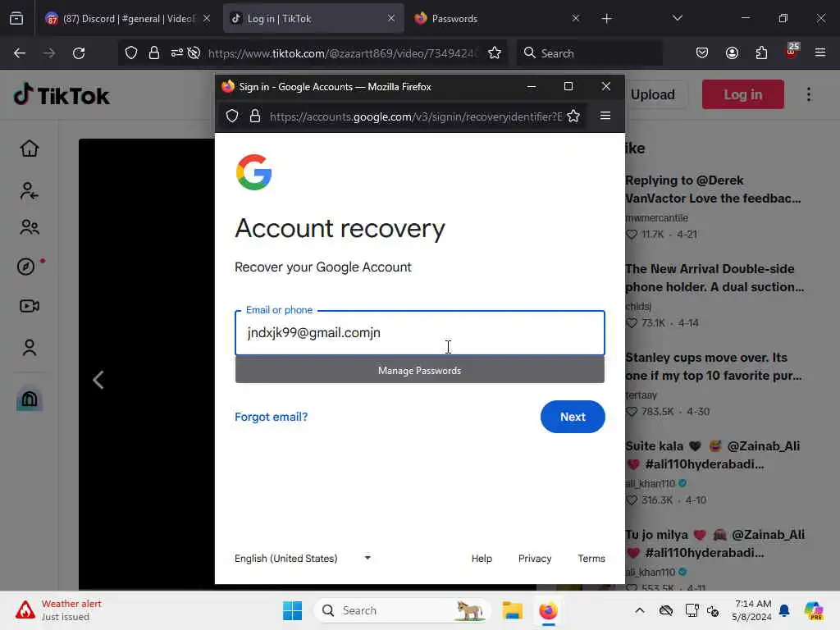The height and width of the screenshot is (630, 840).
Task: Click TikTok Log in button
Action: 743,94
